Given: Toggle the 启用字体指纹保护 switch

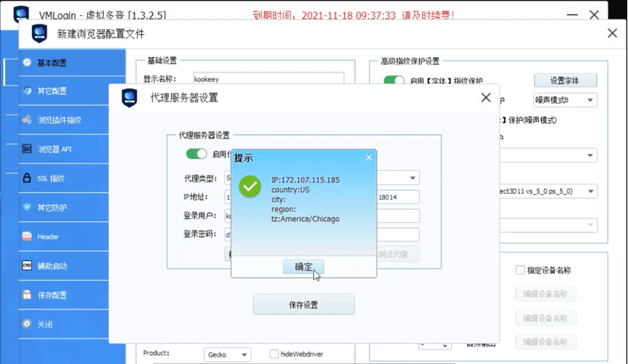Looking at the screenshot, I should coord(394,80).
